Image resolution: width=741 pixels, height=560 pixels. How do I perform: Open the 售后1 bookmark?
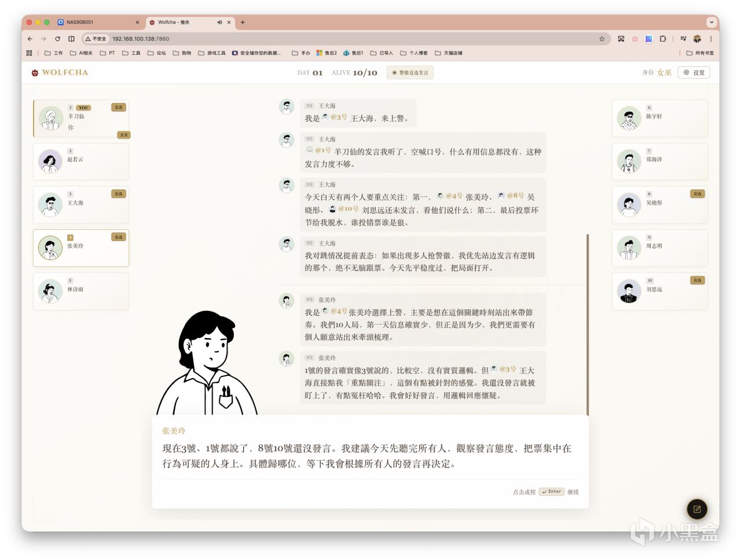(x=353, y=53)
